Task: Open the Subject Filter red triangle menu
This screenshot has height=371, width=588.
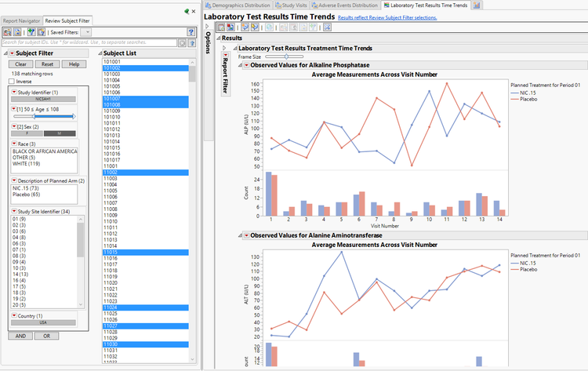Action: (12, 53)
